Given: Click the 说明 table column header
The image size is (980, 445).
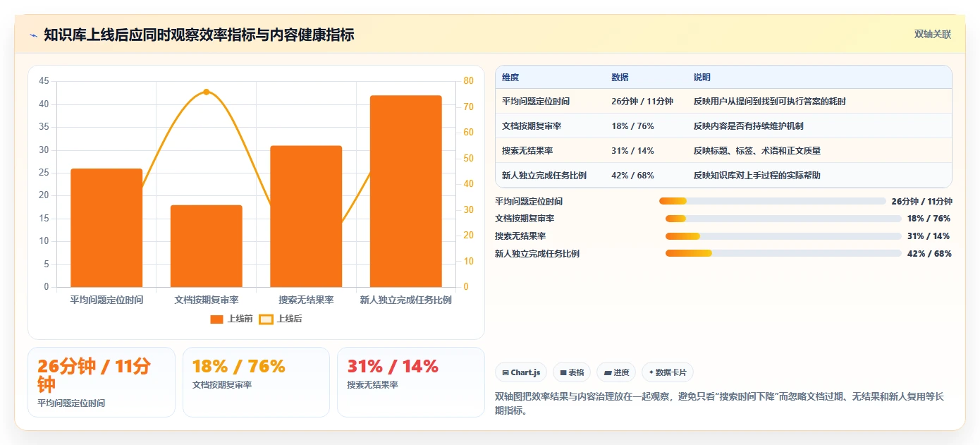Looking at the screenshot, I should pyautogui.click(x=702, y=77).
